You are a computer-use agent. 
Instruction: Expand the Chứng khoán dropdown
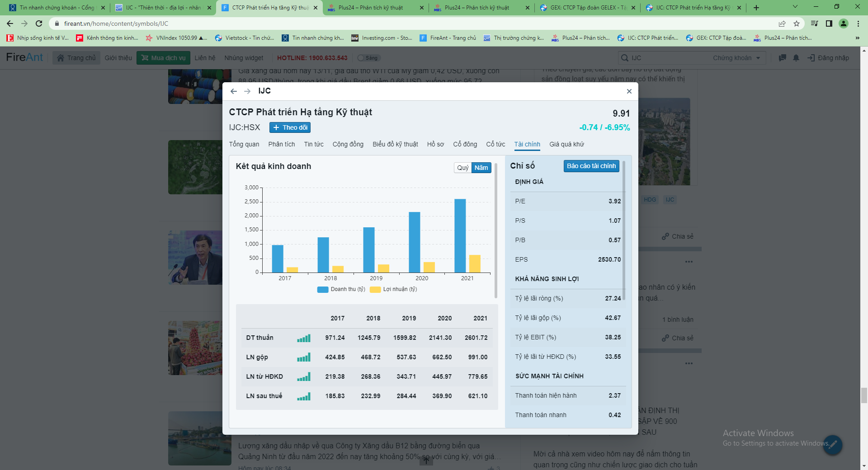pyautogui.click(x=737, y=58)
